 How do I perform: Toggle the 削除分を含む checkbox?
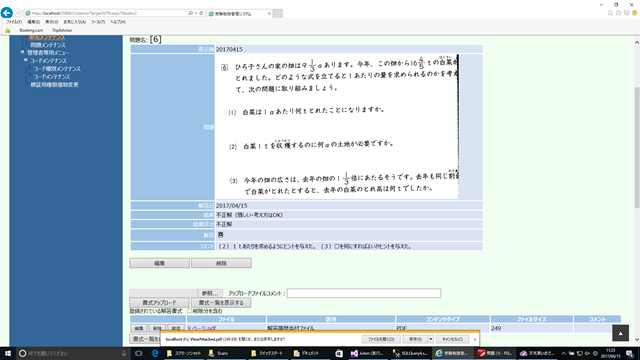(189, 311)
